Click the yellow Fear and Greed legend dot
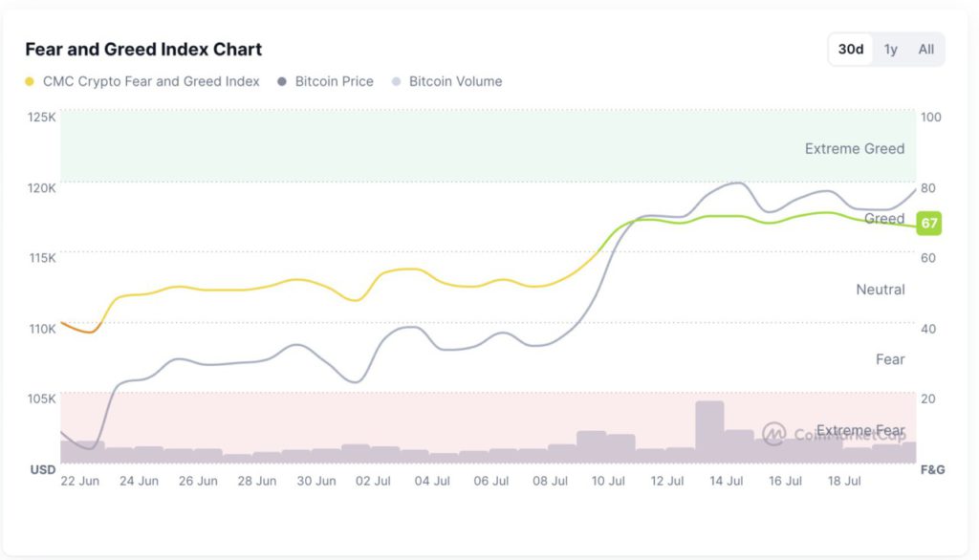 [x=31, y=81]
